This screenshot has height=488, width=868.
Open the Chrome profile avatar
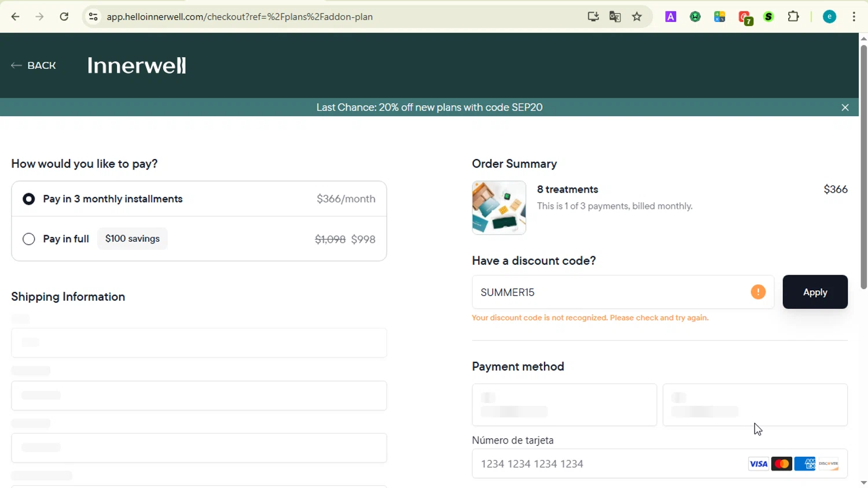(x=829, y=17)
